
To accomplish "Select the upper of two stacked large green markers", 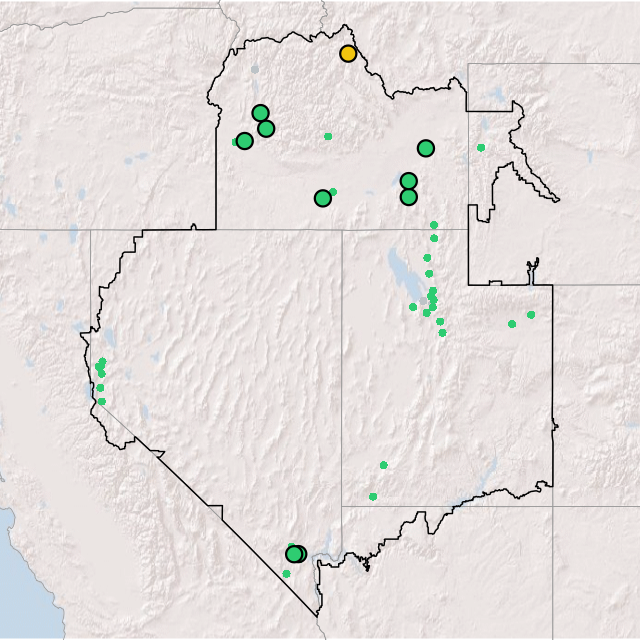I will pyautogui.click(x=408, y=181).
